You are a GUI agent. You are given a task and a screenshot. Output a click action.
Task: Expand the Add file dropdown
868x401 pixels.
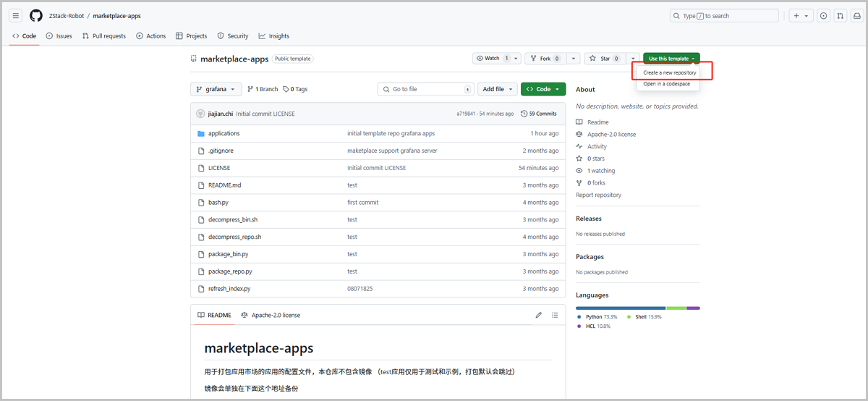click(x=498, y=89)
